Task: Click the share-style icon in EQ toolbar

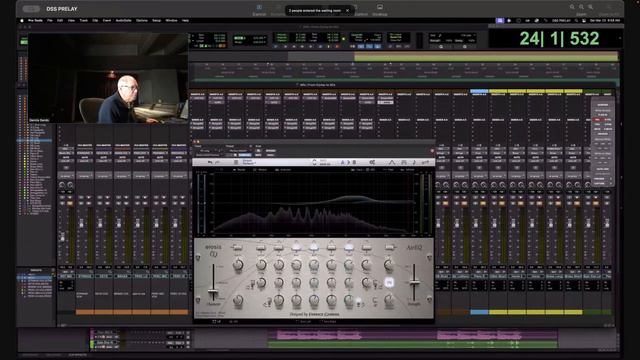Action: (372, 162)
